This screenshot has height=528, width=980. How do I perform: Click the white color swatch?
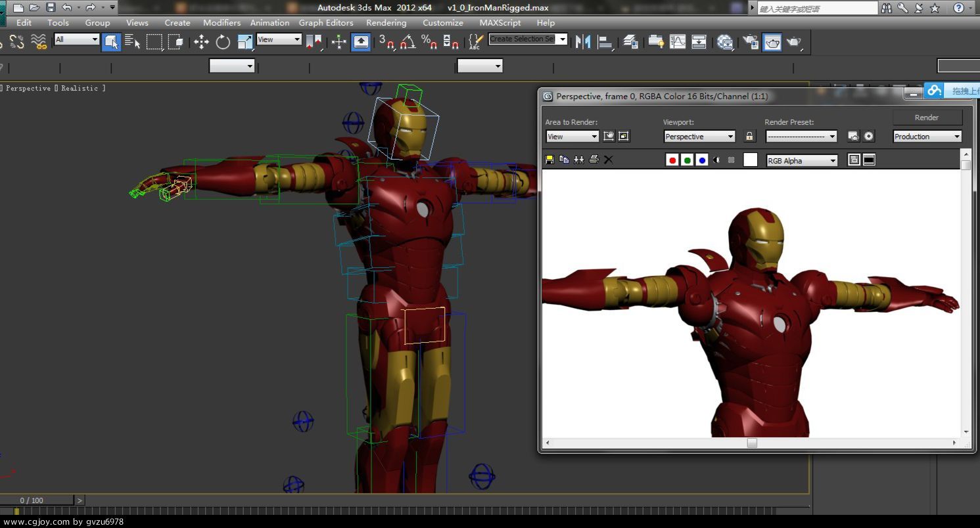pyautogui.click(x=750, y=160)
